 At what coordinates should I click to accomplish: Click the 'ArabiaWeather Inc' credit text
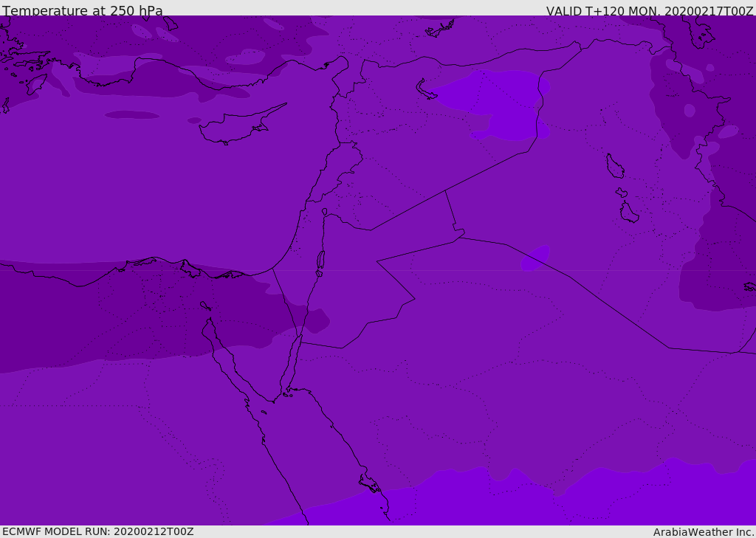704,532
